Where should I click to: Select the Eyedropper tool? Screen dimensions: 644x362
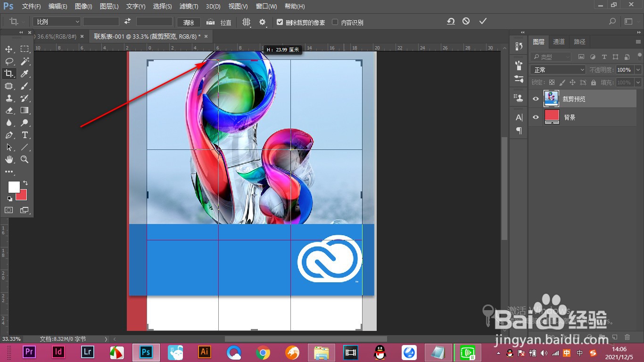[x=25, y=74]
